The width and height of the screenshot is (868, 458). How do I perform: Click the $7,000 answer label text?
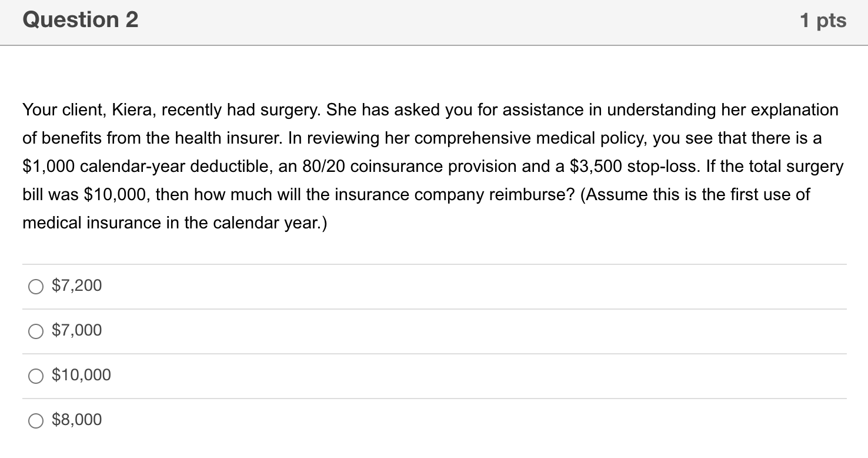click(x=76, y=330)
